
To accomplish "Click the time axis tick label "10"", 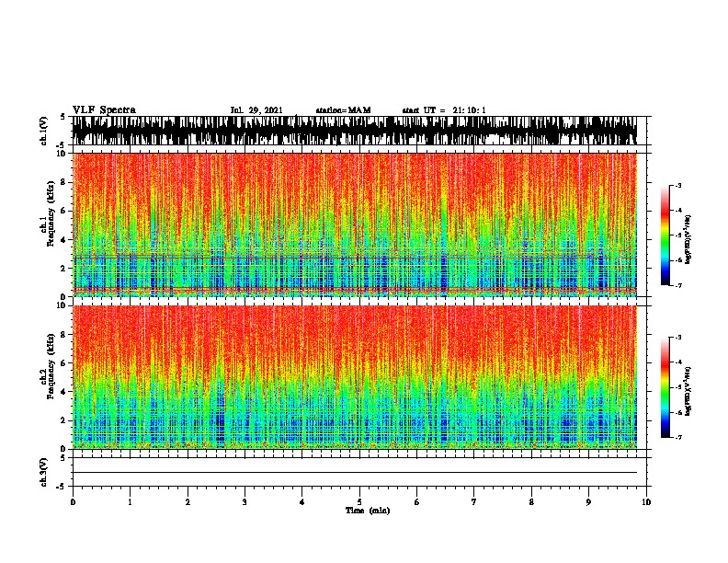I will (646, 502).
